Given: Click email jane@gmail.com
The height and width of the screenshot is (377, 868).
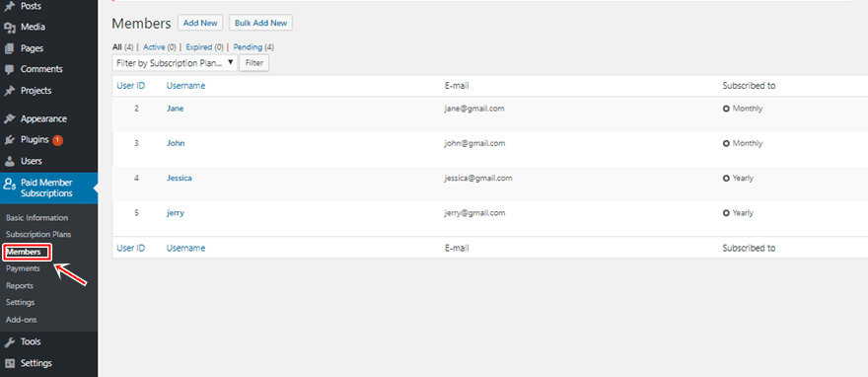Looking at the screenshot, I should pos(474,110).
